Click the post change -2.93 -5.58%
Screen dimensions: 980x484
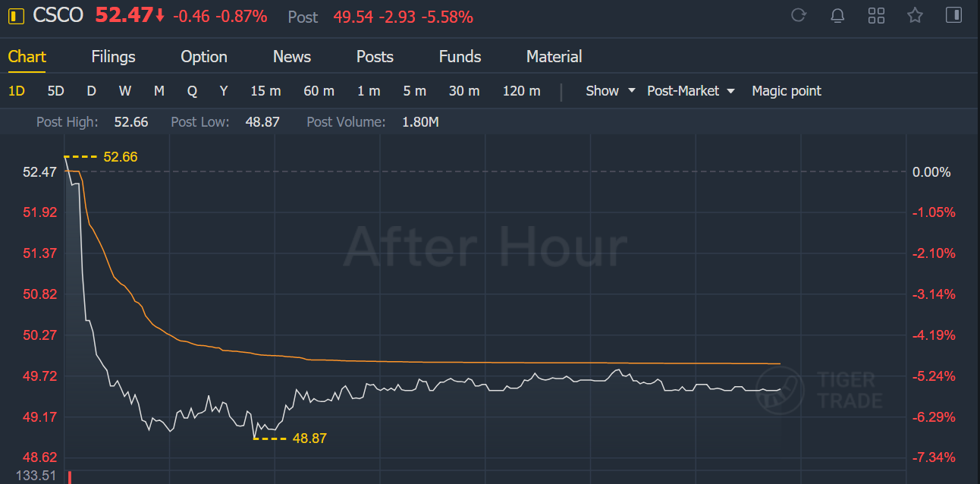(427, 17)
